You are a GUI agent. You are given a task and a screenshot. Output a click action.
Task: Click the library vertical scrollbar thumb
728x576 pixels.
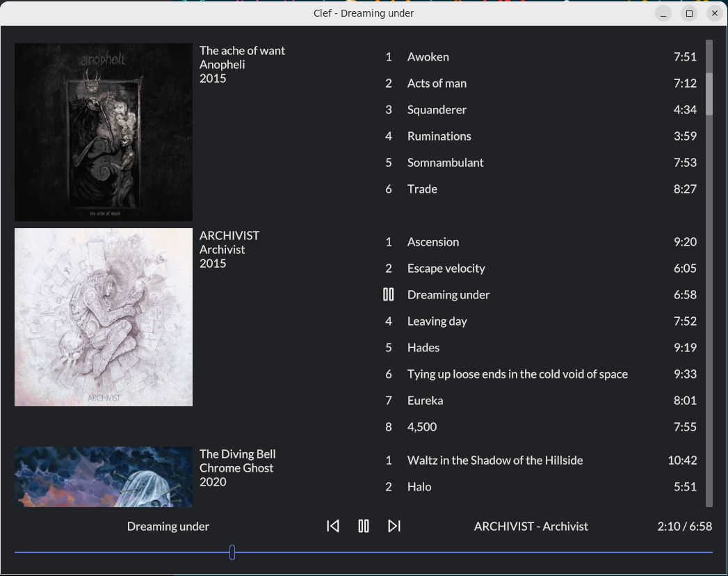(709, 94)
